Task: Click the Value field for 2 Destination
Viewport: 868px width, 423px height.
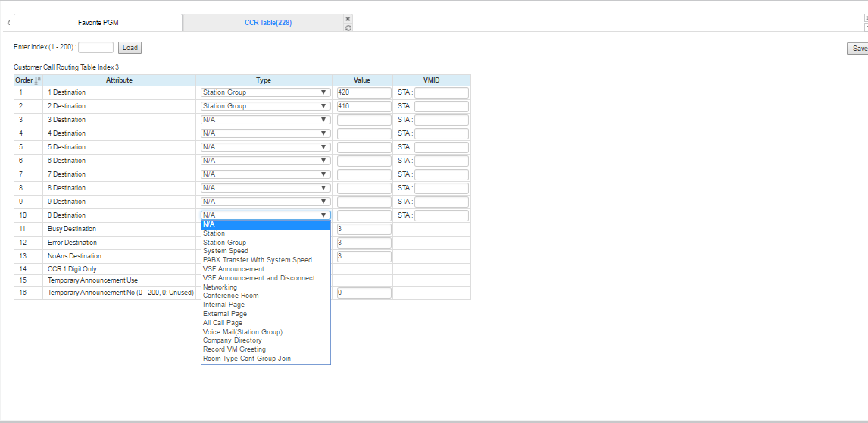Action: [364, 106]
